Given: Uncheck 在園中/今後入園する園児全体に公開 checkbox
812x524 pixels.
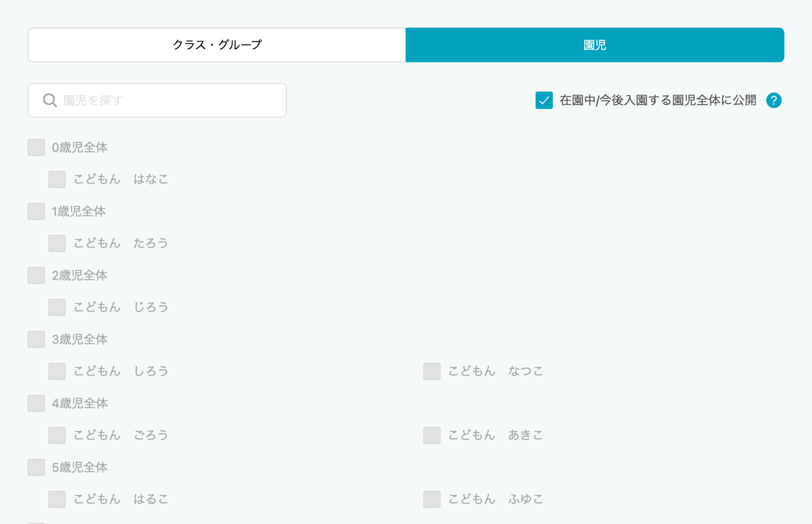Looking at the screenshot, I should pyautogui.click(x=544, y=101).
